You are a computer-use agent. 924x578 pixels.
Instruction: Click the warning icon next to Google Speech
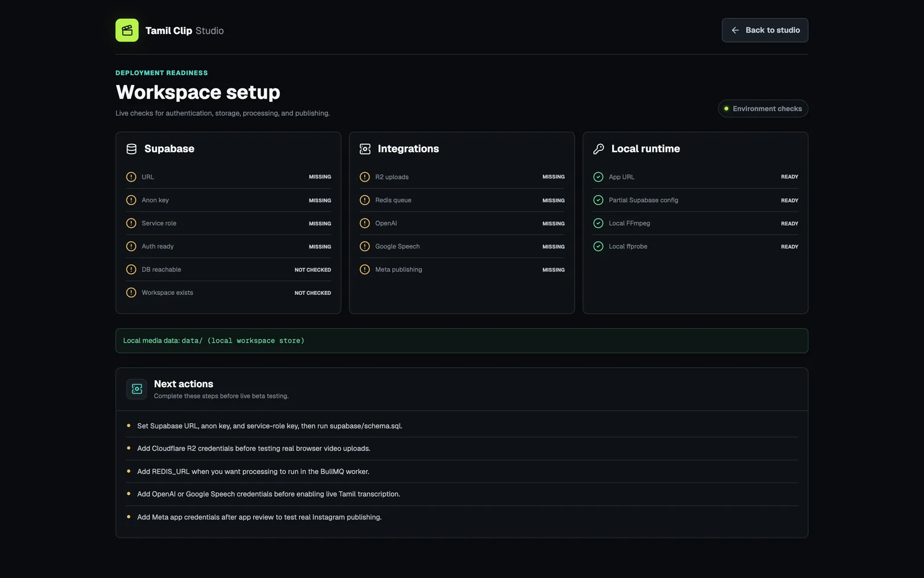364,246
